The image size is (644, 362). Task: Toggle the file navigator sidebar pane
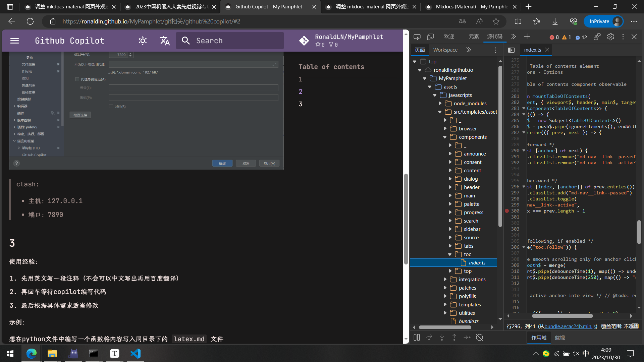tap(511, 50)
